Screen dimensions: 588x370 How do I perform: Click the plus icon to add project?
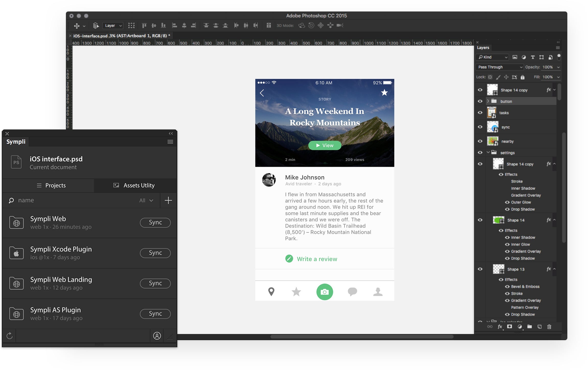click(168, 200)
